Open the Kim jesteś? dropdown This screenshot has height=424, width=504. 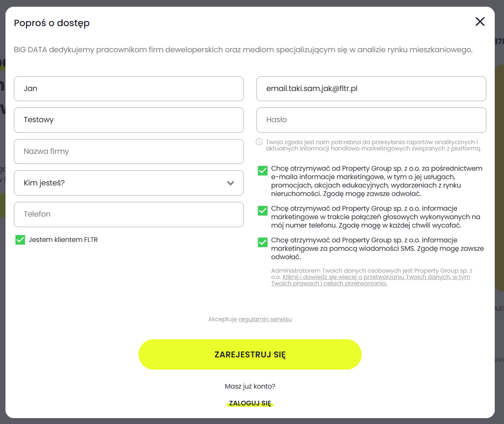pos(128,183)
